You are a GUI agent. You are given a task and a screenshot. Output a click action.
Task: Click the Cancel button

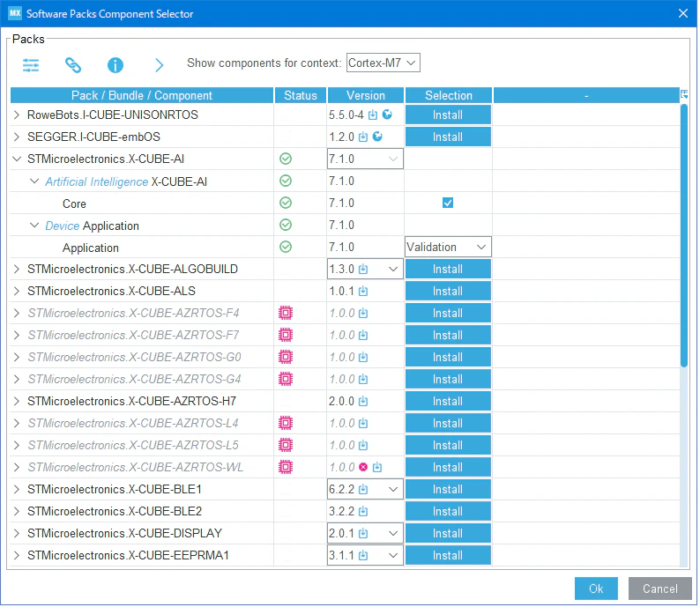coord(659,589)
